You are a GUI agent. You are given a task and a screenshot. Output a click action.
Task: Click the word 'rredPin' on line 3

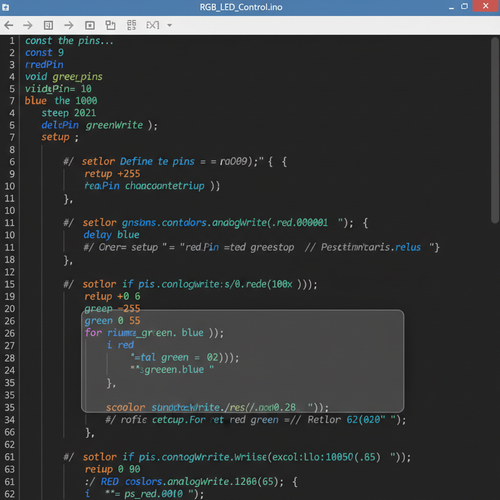(x=44, y=65)
